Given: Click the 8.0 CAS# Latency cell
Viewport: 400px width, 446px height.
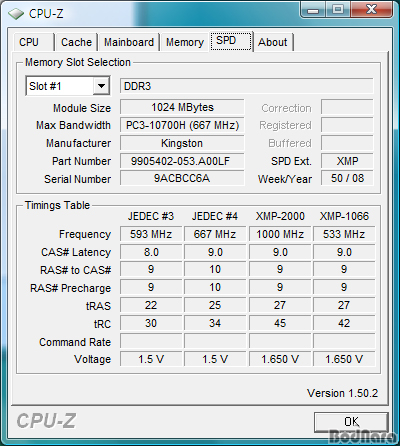Looking at the screenshot, I should [151, 252].
